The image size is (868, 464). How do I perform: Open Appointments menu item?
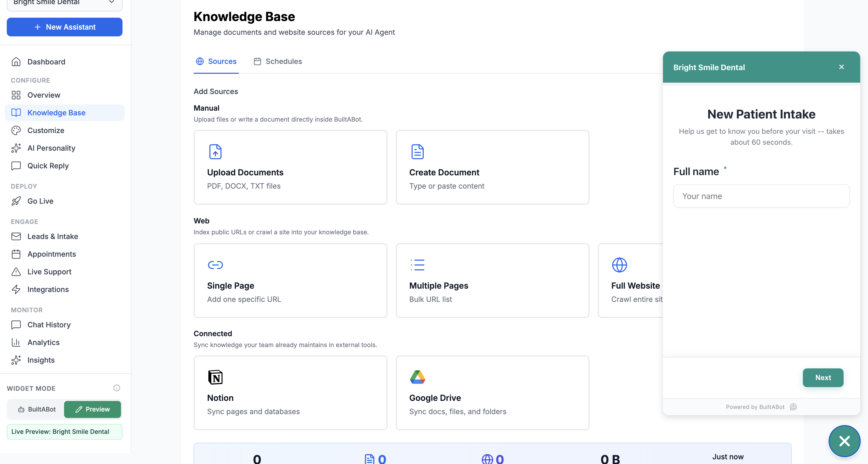pyautogui.click(x=65, y=254)
